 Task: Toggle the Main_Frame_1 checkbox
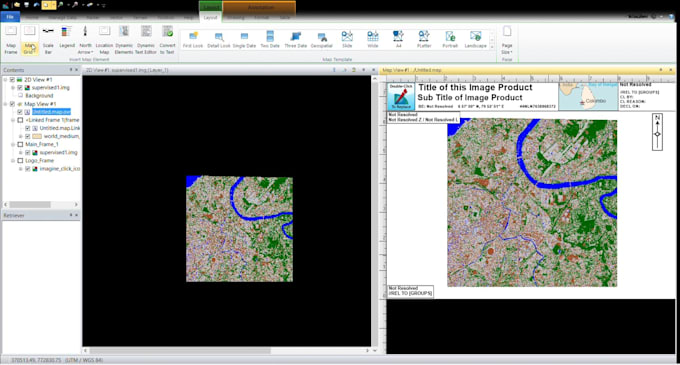20,144
